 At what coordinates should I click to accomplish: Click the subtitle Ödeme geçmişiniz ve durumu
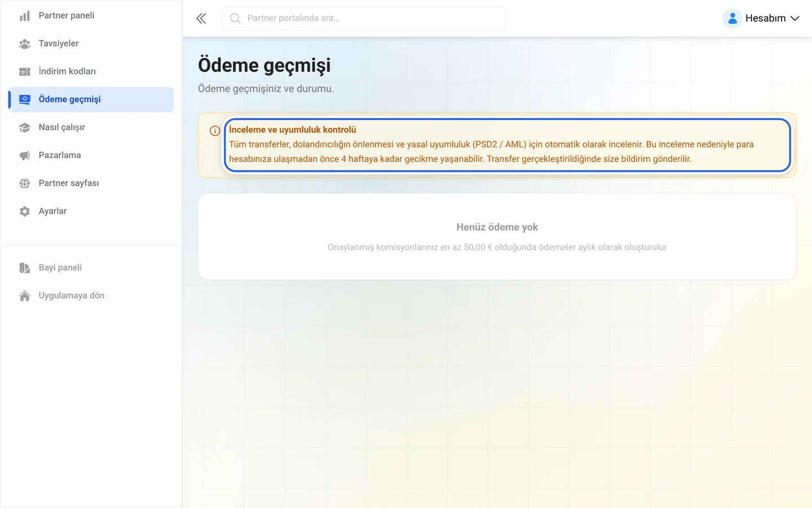pyautogui.click(x=266, y=89)
